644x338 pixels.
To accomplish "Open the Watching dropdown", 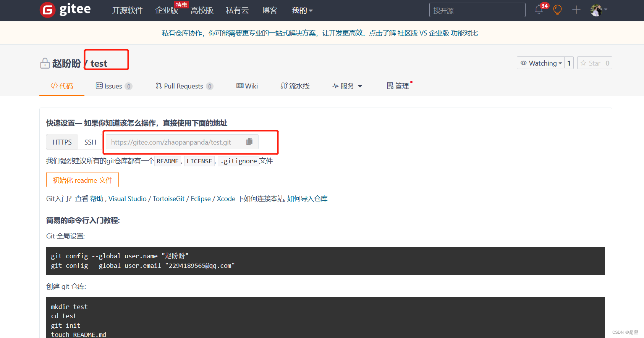I will pyautogui.click(x=540, y=63).
